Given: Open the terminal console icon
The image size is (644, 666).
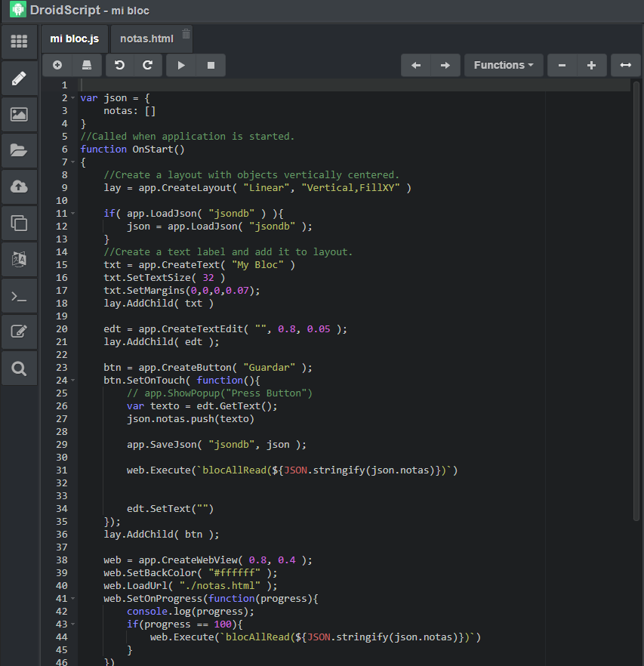Looking at the screenshot, I should [x=19, y=296].
